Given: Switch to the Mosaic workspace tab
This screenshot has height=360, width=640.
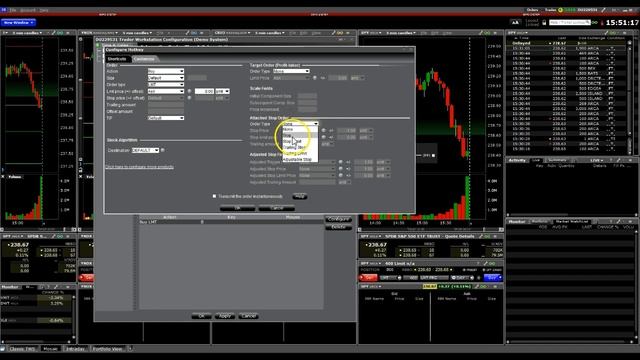Looking at the screenshot, I should pos(51,349).
